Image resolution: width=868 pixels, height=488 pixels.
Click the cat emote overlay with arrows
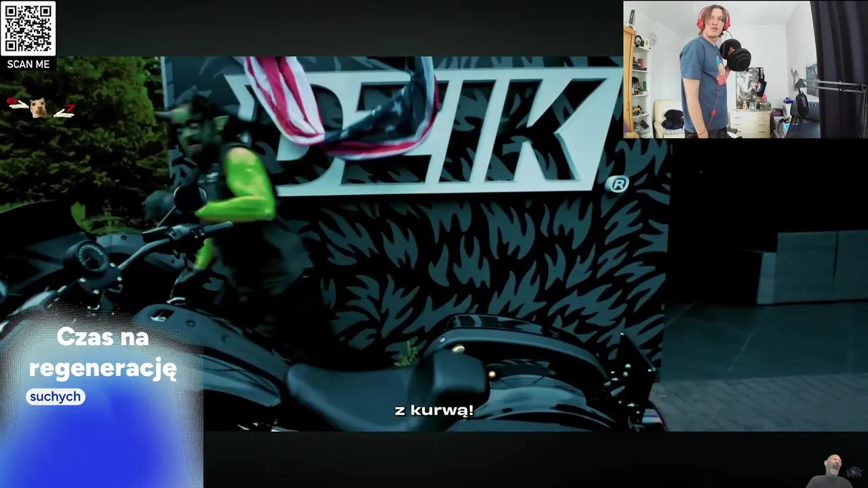[x=40, y=108]
